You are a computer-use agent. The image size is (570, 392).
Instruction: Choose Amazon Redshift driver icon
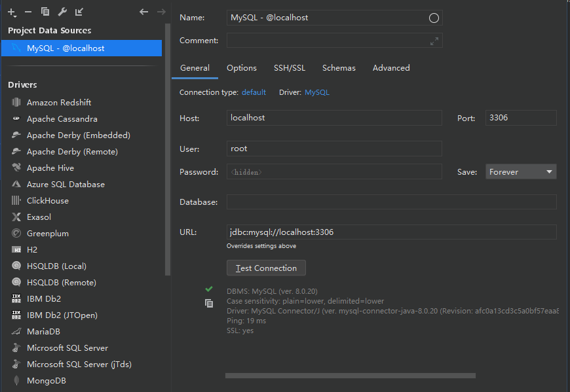click(16, 102)
